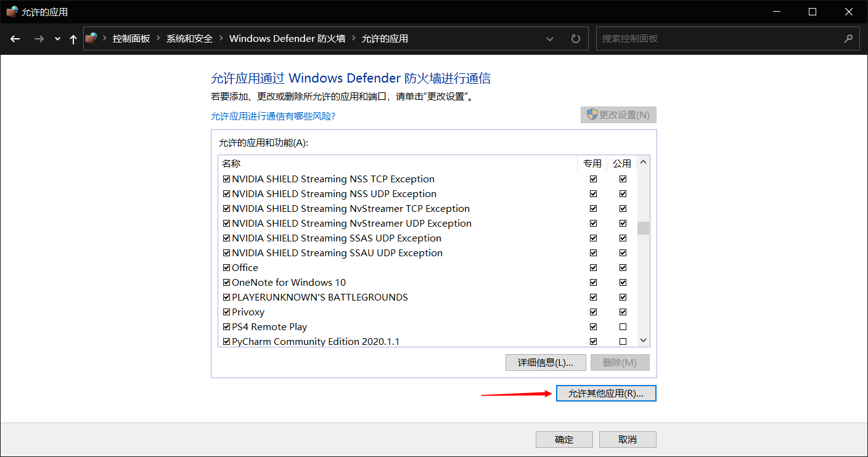Viewport: 868px width, 457px height.
Task: Click the Back navigation arrow
Action: click(x=15, y=39)
